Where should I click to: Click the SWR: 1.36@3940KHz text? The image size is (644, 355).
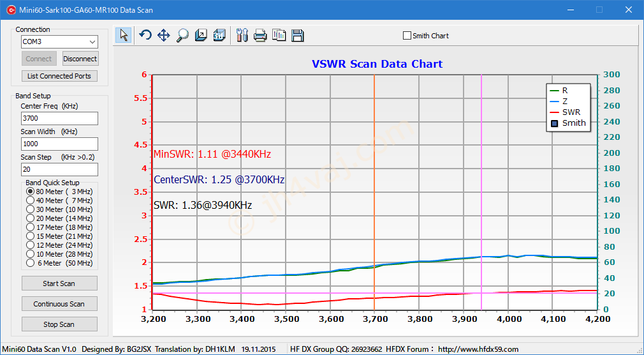click(203, 205)
